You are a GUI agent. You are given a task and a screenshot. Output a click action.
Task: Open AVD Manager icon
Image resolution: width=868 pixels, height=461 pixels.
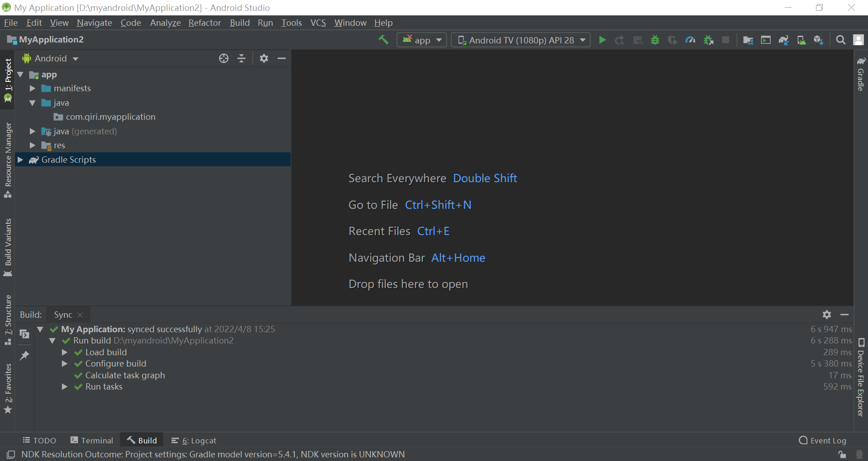pos(801,40)
